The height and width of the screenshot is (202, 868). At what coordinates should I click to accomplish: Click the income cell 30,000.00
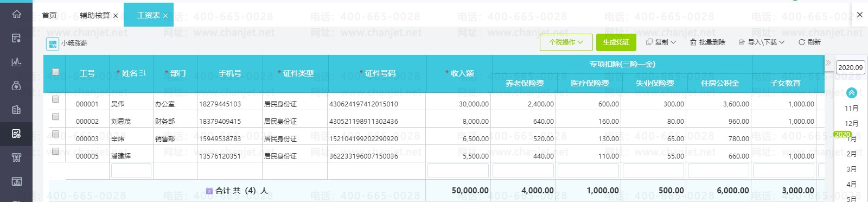474,104
